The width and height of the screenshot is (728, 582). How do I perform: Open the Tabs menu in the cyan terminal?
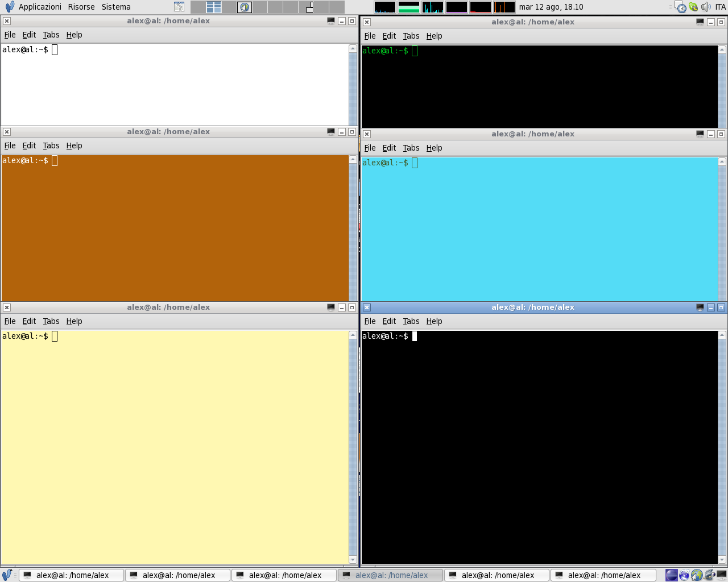(x=411, y=148)
